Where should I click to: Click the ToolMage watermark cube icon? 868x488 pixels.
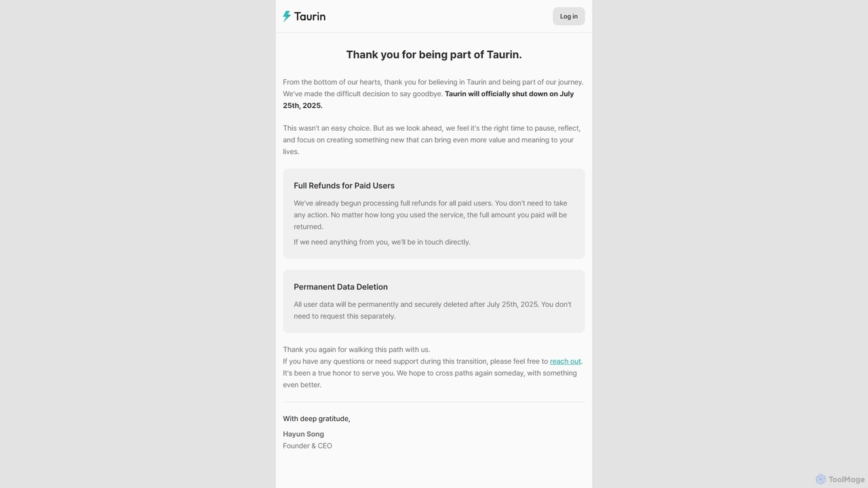pos(821,479)
